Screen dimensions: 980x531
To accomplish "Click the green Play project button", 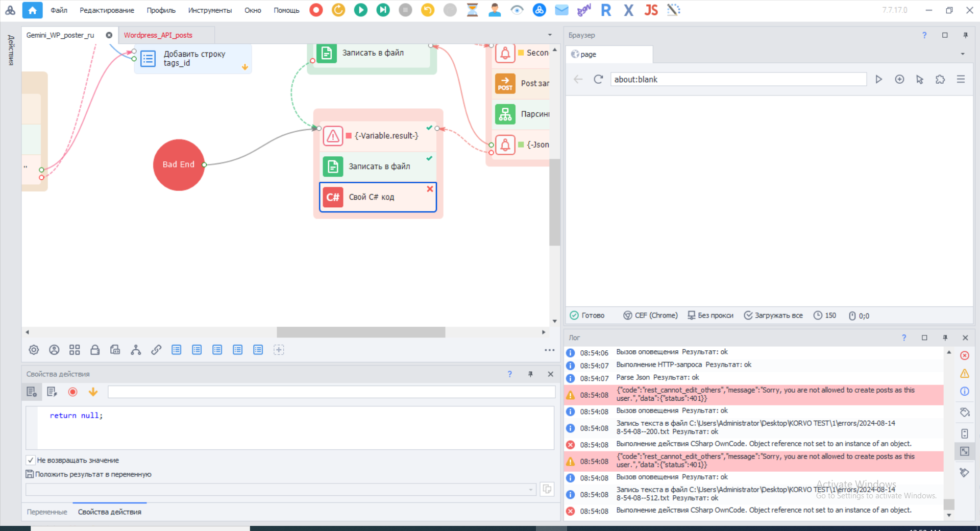I will (361, 10).
